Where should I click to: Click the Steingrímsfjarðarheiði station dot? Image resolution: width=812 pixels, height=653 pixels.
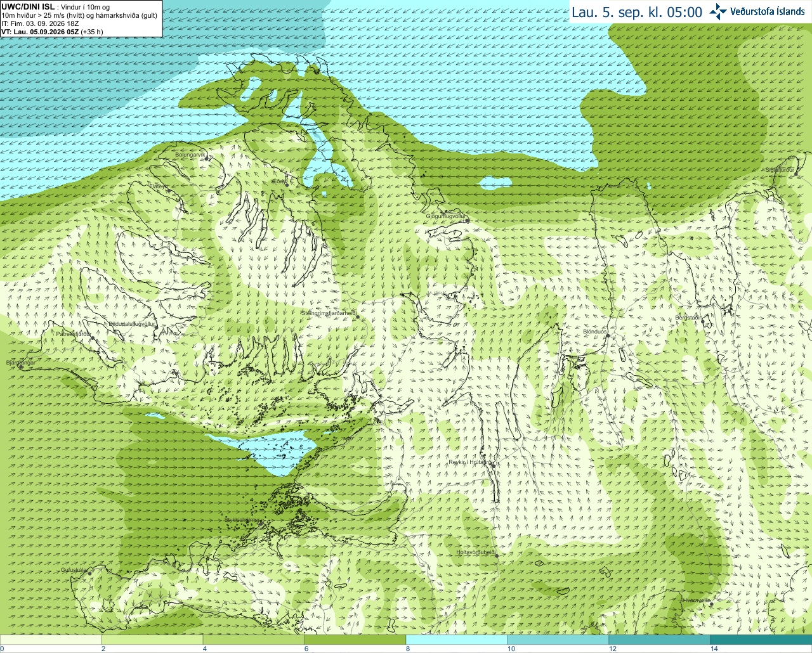(358, 316)
